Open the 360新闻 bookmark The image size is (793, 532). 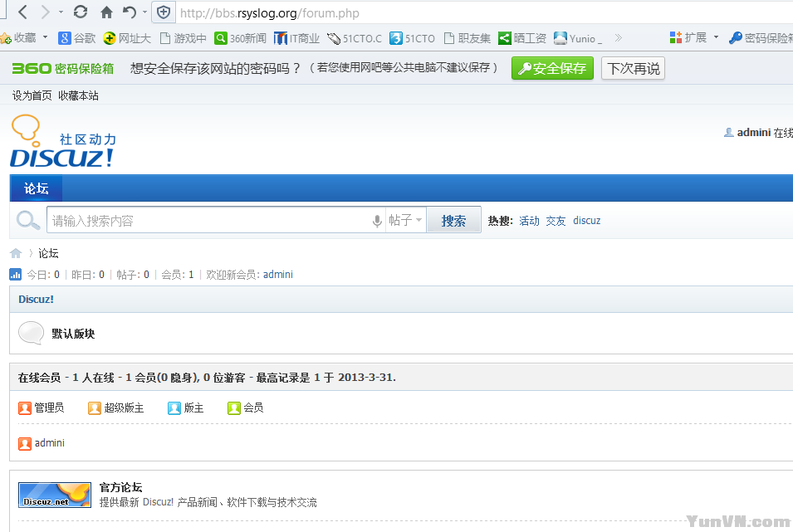pyautogui.click(x=240, y=38)
